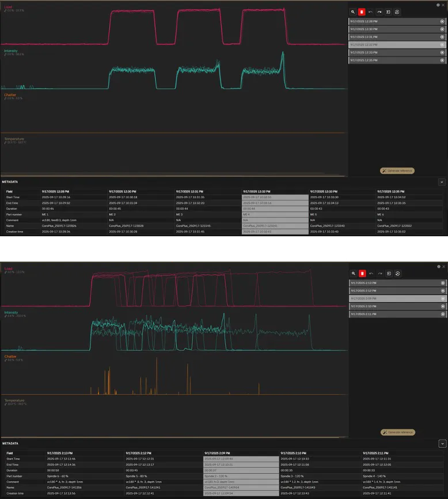Screen dimensions: 448x499
Task: Click the red Load legend label in top chart
Action: 8,8
